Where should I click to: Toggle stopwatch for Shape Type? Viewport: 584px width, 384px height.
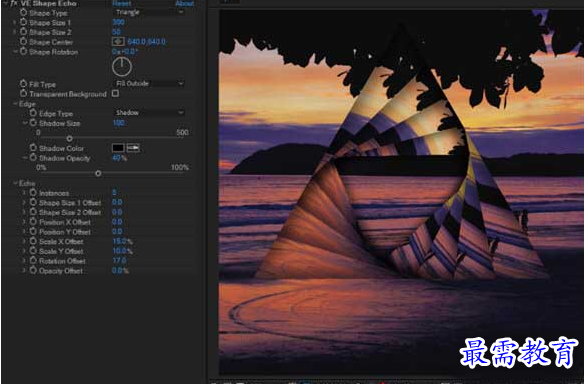pos(23,12)
